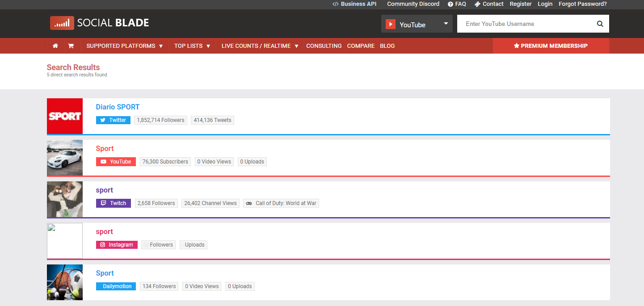Click the 76,300 Subscribers stat

[x=165, y=162]
